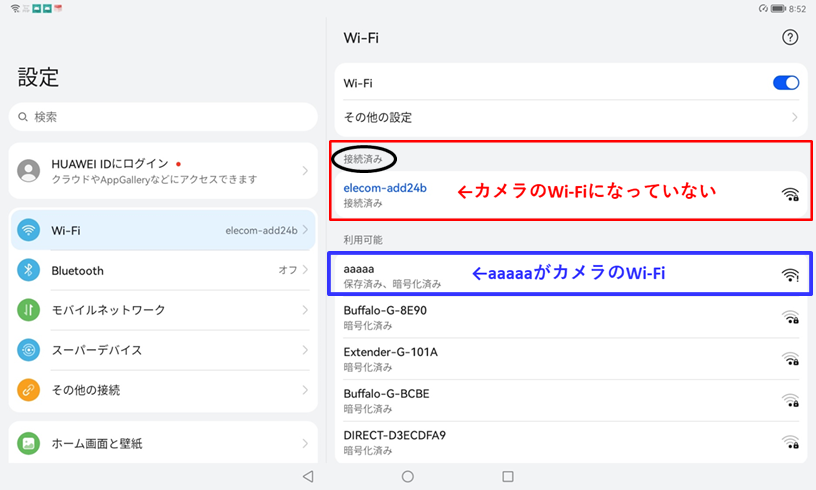Click chevron on ホーム画面と壁紙 row
Viewport: 816px width, 490px height.
[305, 443]
